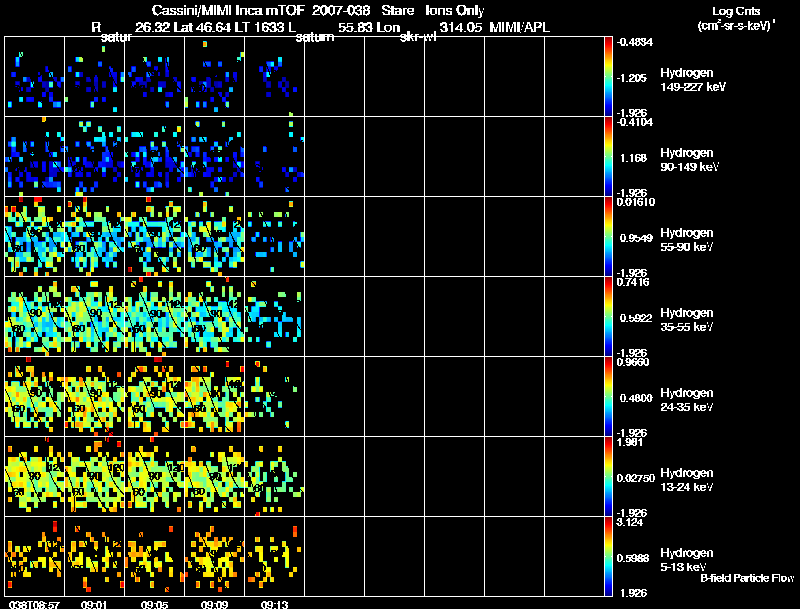Click the 'Hydrogen 149-227 keV' row label

click(693, 80)
